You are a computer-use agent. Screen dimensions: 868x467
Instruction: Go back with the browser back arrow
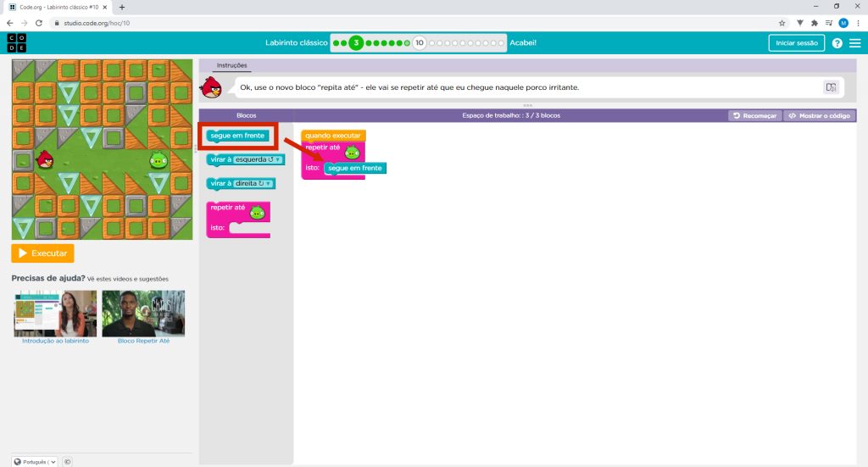coord(10,23)
